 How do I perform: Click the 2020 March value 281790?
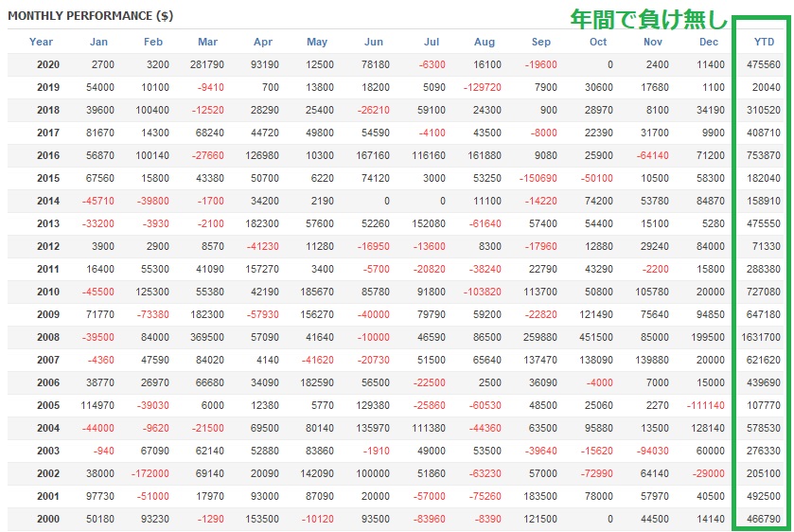[207, 65]
